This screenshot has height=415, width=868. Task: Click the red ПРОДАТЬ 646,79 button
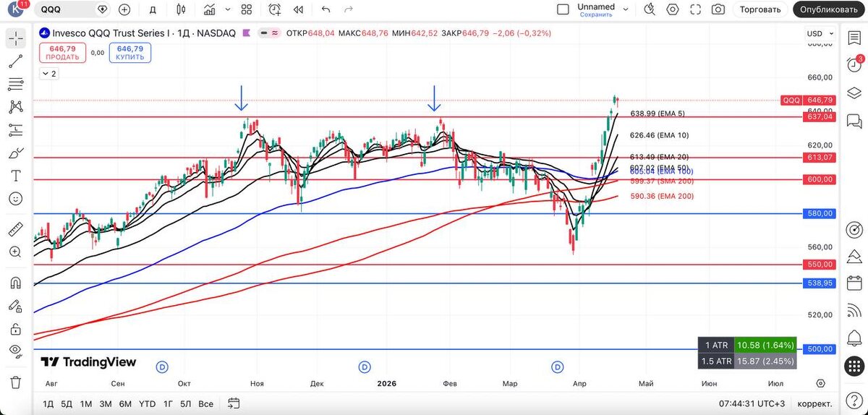coord(63,53)
